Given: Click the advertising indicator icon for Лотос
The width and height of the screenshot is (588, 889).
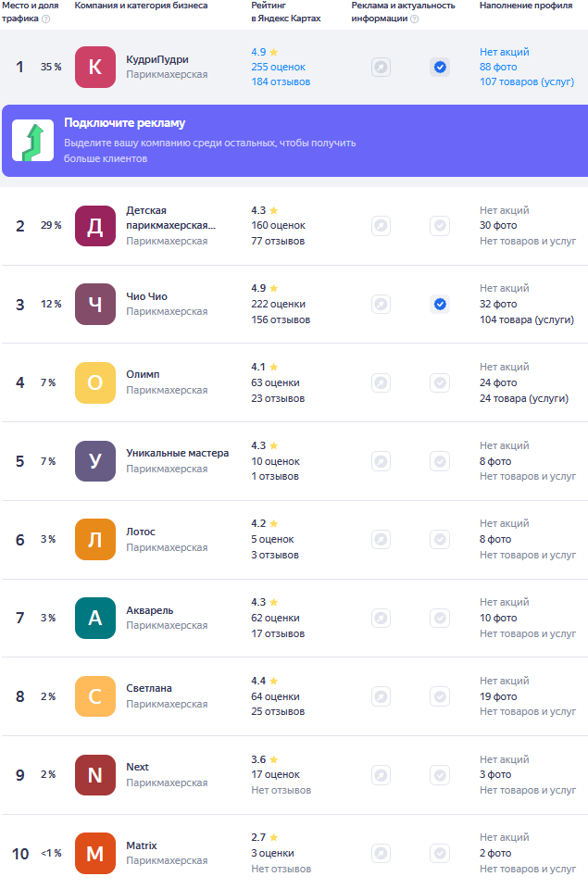Looking at the screenshot, I should point(381,539).
